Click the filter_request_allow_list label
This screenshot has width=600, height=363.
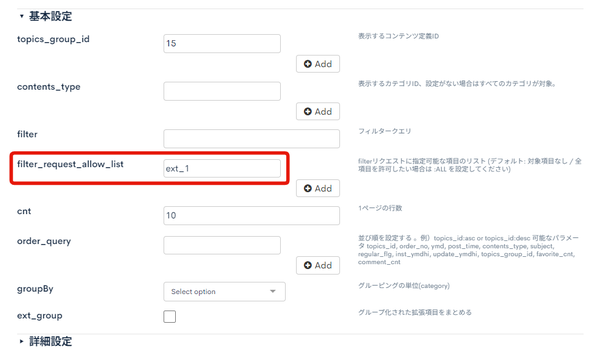pos(70,164)
